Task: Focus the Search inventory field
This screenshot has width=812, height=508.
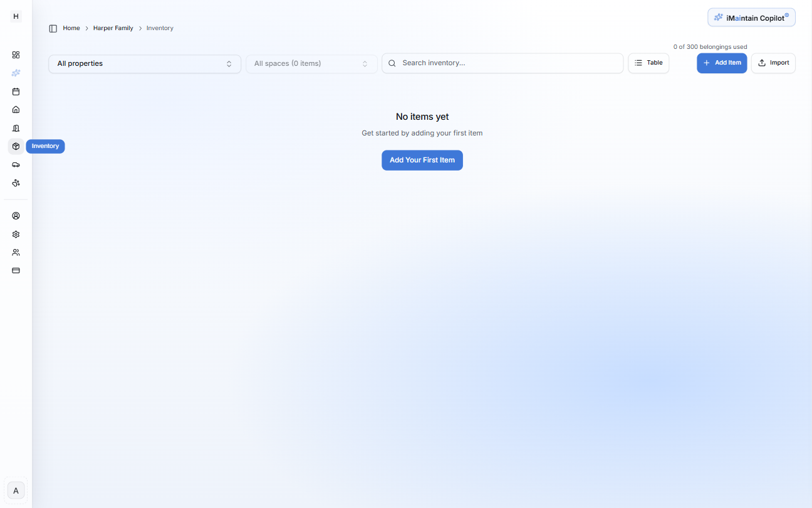Action: [507, 63]
